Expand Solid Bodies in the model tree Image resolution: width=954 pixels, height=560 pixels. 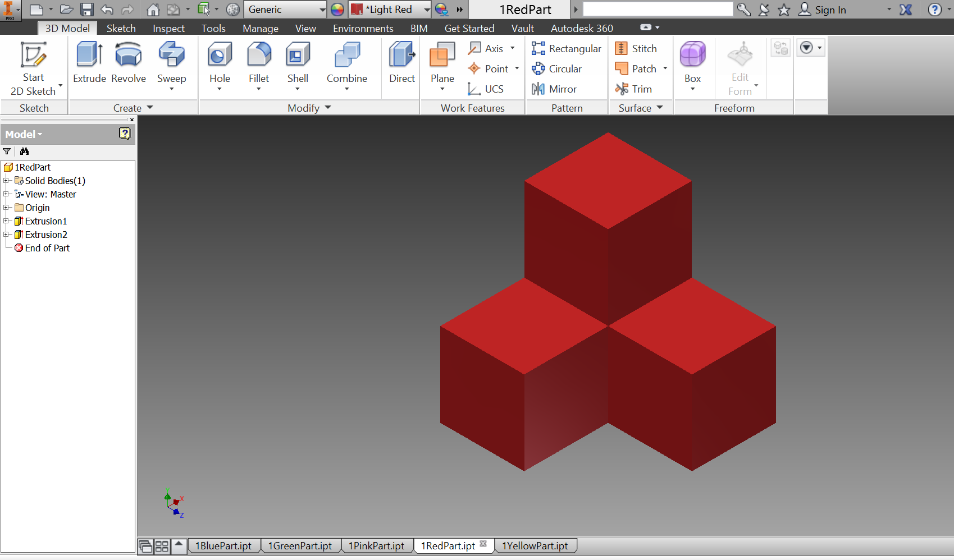click(x=7, y=181)
